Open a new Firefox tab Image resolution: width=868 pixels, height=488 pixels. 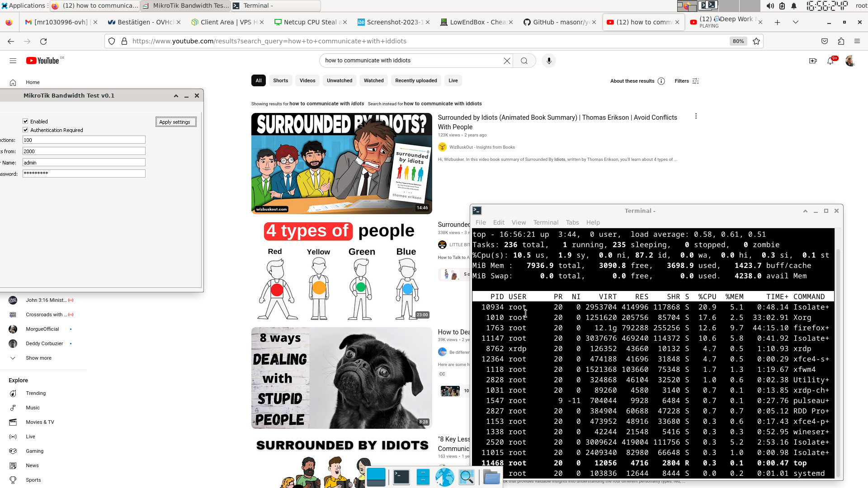point(778,22)
